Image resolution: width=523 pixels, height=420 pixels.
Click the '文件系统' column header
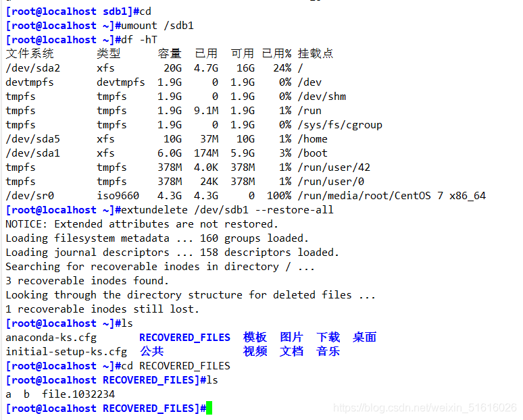click(30, 53)
